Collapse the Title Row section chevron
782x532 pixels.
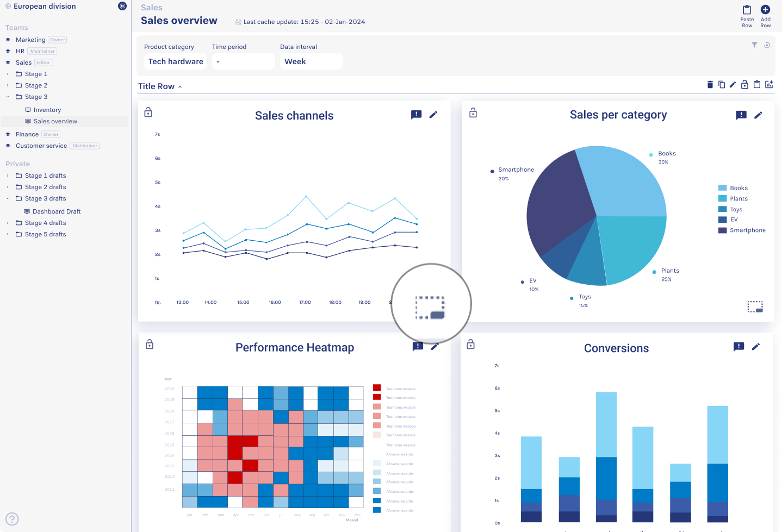pyautogui.click(x=180, y=87)
